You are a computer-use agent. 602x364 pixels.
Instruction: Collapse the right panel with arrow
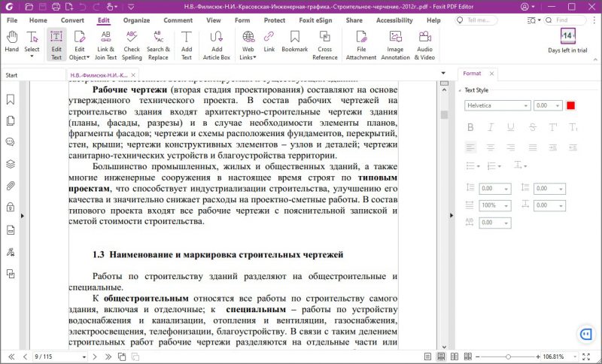tap(451, 216)
